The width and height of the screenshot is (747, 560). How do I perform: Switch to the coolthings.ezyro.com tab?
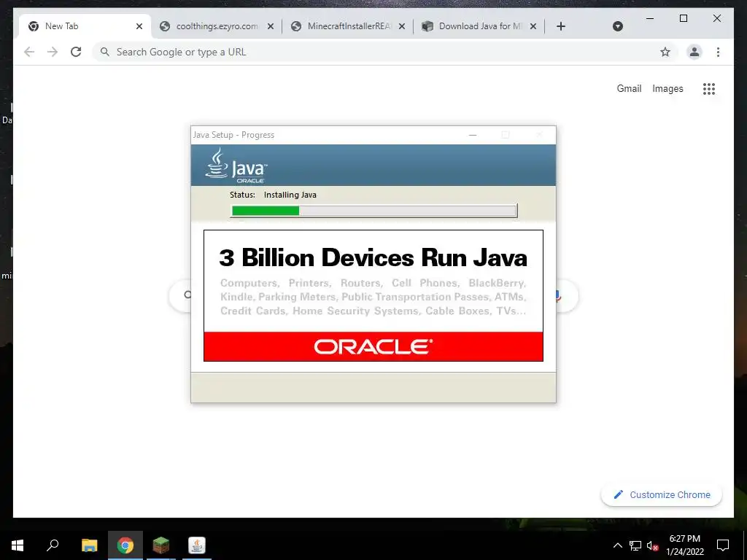[217, 26]
